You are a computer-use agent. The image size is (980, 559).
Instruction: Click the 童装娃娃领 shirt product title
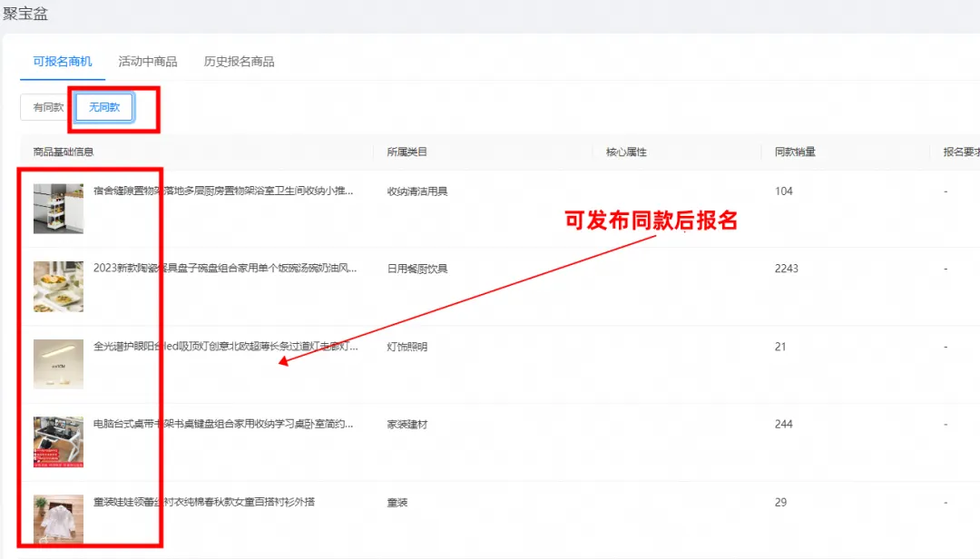(204, 502)
